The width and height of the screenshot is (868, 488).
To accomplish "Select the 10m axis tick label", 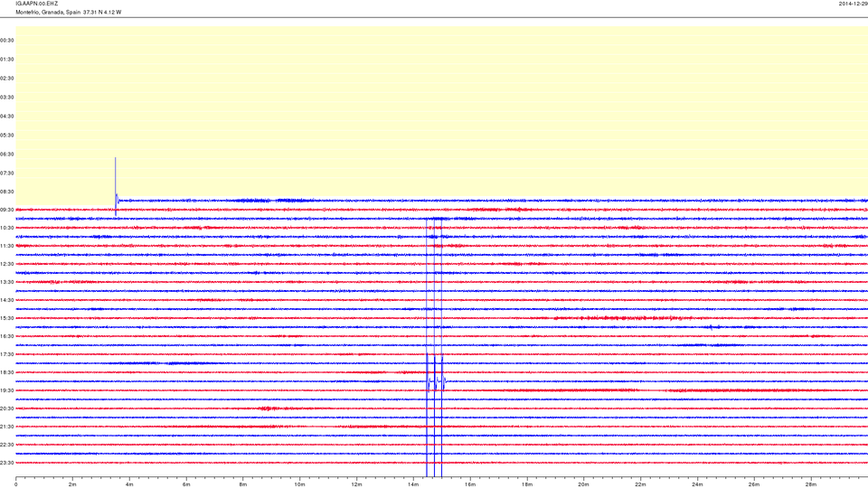I will 299,484.
